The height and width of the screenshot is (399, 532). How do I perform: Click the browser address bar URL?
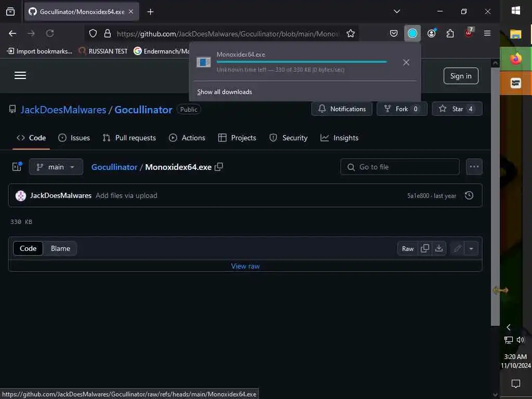(x=228, y=34)
